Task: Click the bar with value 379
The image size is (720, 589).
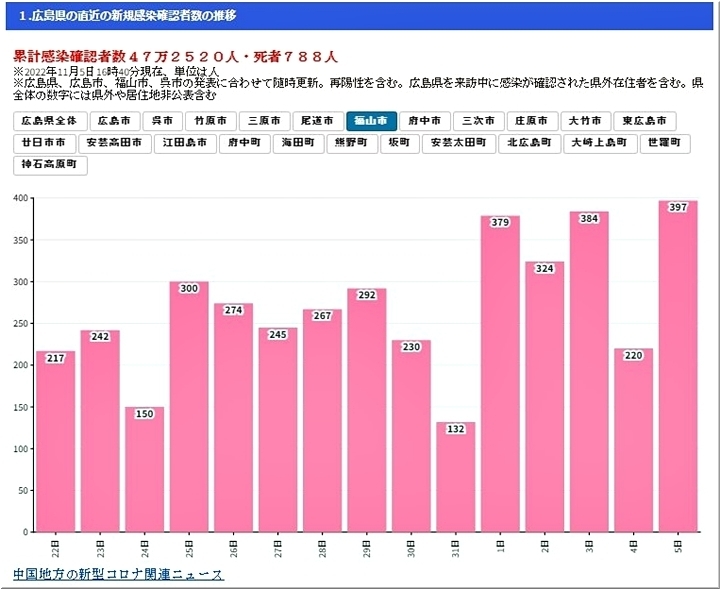Action: pyautogui.click(x=500, y=375)
